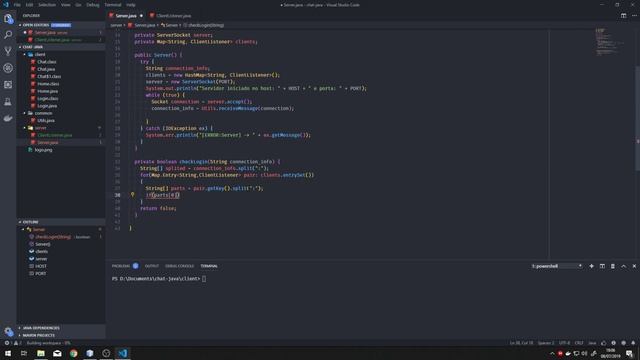Click the CRLF line ending in status bar
This screenshot has height=360, width=640.
[579, 343]
